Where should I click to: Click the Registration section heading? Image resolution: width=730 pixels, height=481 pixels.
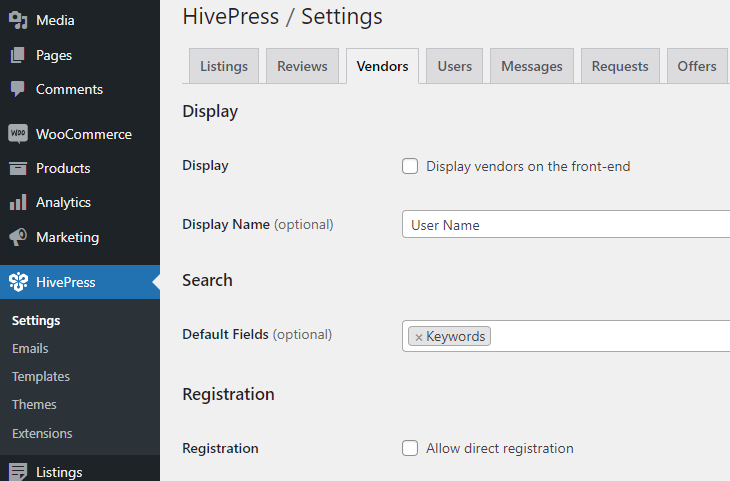point(228,394)
